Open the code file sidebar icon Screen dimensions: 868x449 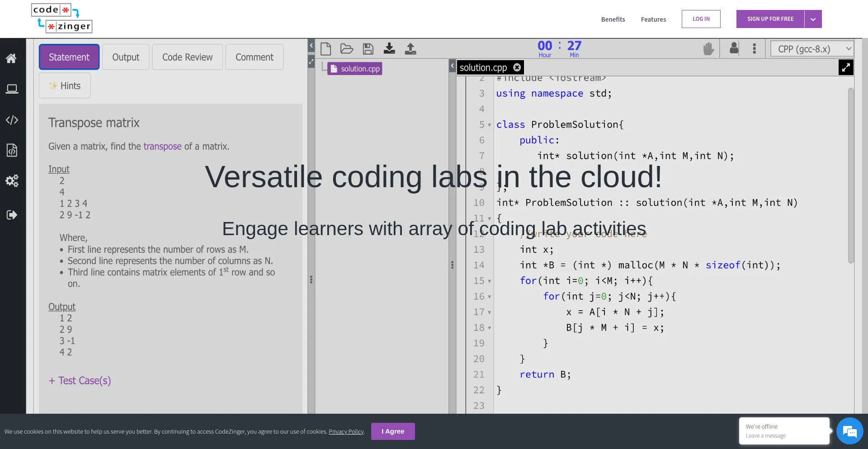click(x=12, y=150)
